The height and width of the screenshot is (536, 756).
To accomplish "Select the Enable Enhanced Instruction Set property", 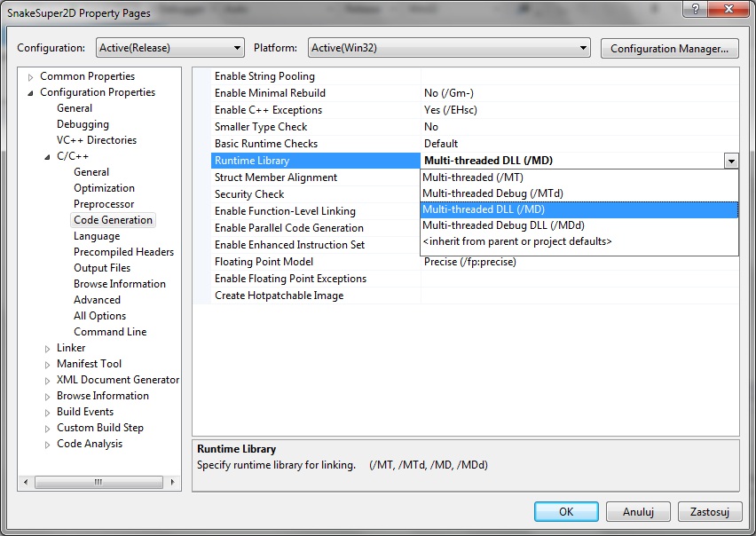I will pyautogui.click(x=316, y=245).
